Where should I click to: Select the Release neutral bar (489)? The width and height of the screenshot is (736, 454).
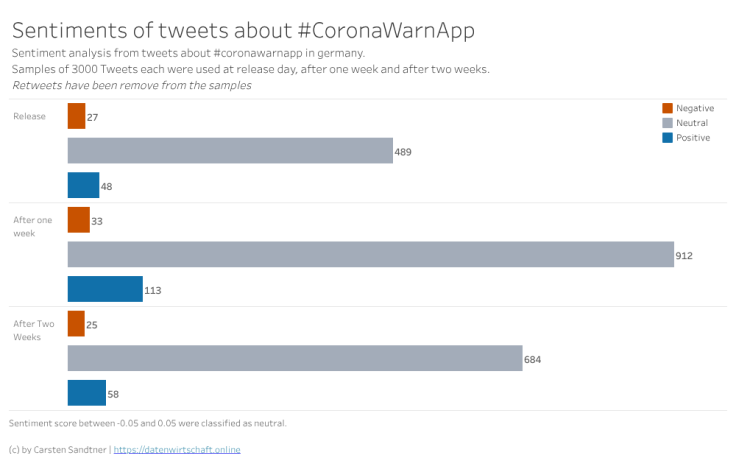230,151
